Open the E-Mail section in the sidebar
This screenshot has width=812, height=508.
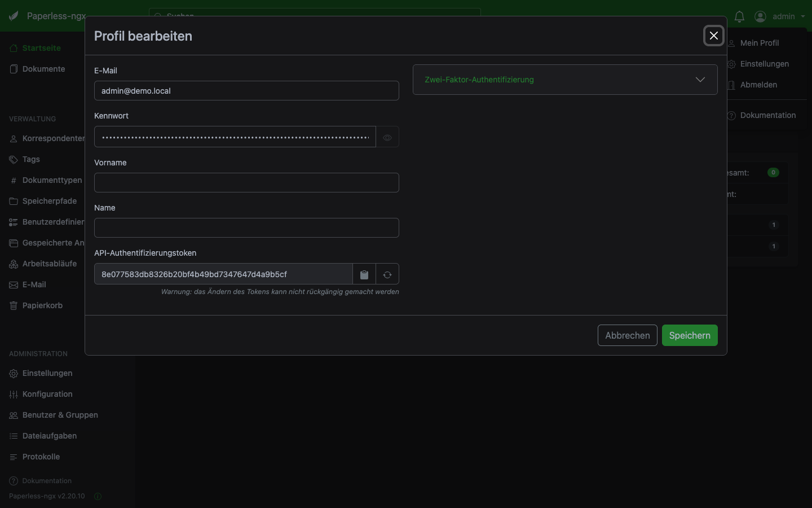34,284
